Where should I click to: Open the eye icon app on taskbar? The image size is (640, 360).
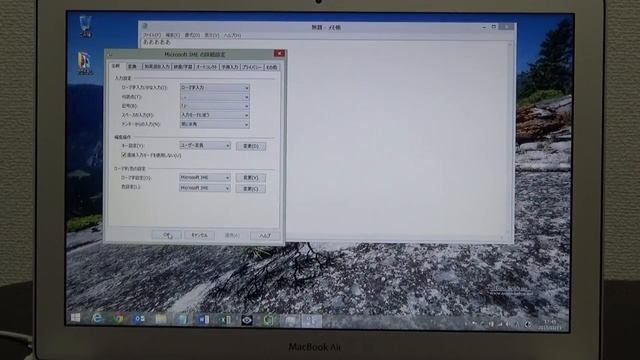click(247, 320)
